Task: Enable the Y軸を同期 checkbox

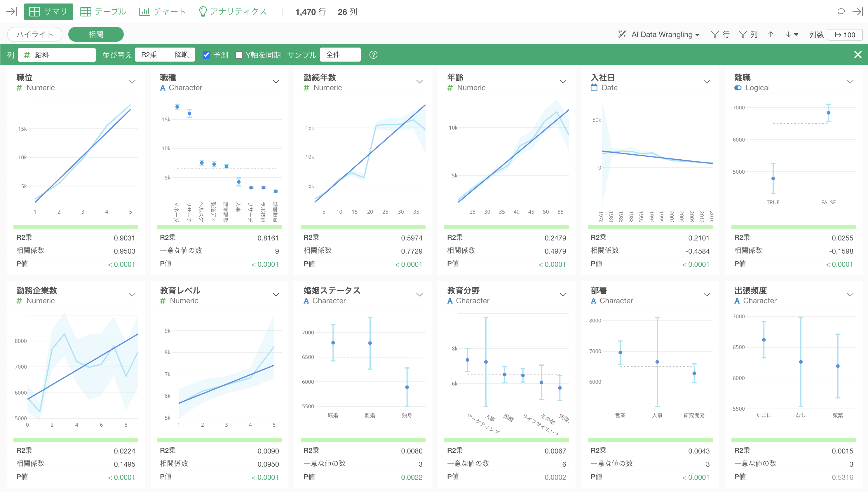Action: pyautogui.click(x=239, y=55)
